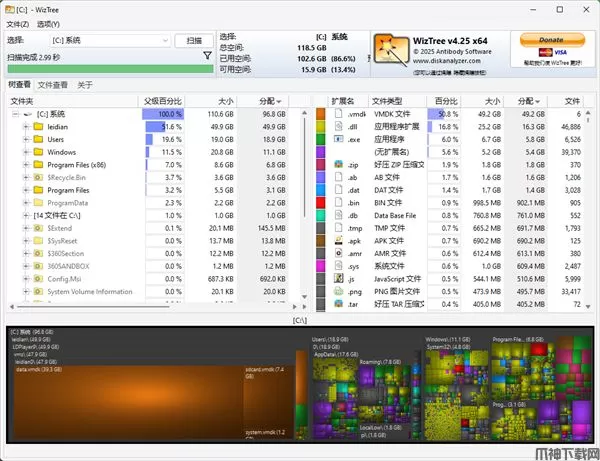The image size is (600, 461).
Task: Click the .amr file type icon
Action: 339,253
